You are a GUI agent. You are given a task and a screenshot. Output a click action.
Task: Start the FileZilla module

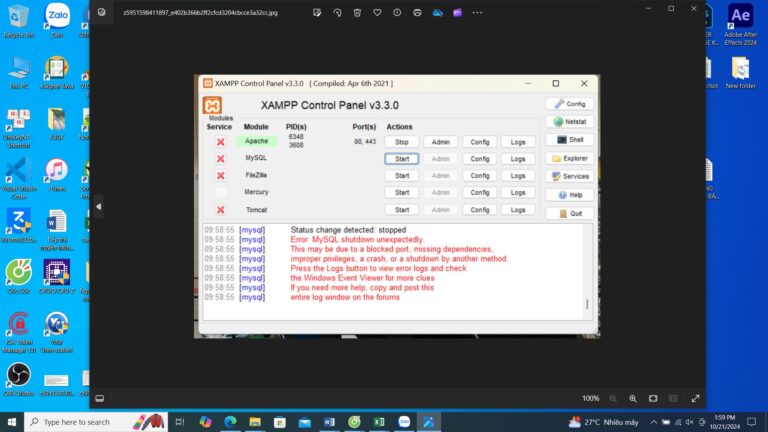pyautogui.click(x=402, y=175)
